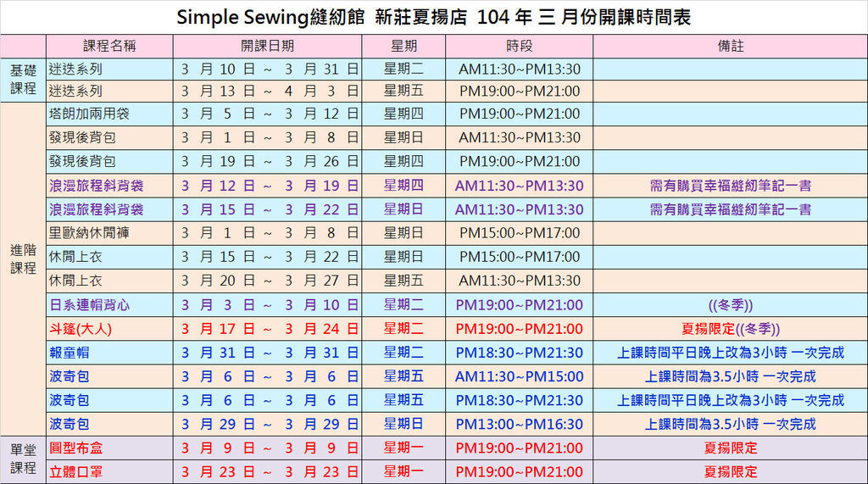Click the '基礎課程' category cell
The image size is (868, 484).
(23, 80)
